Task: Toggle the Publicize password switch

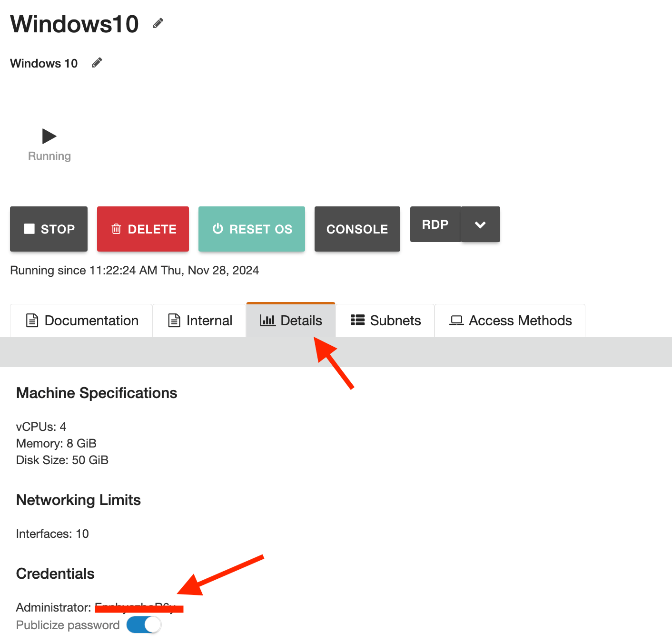Action: [144, 625]
